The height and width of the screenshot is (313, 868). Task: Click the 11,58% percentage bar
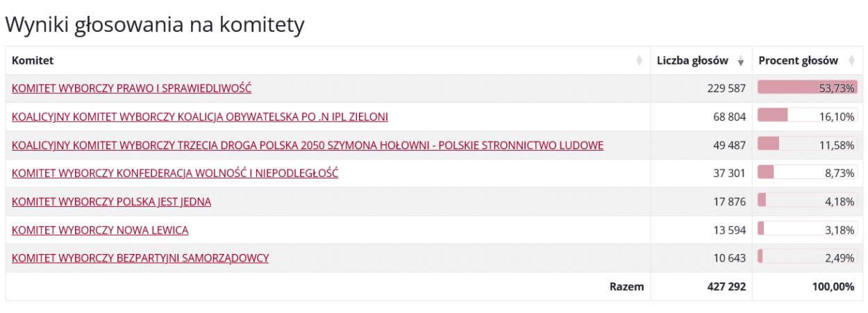808,145
